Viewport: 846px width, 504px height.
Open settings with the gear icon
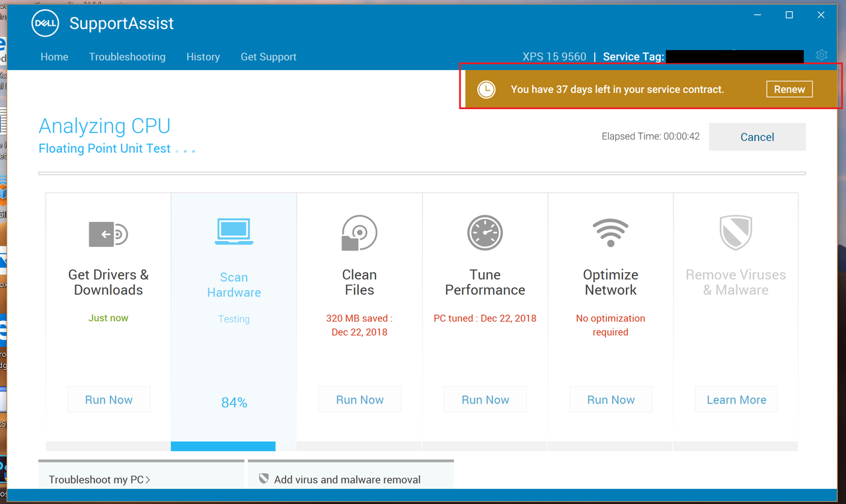(x=822, y=55)
